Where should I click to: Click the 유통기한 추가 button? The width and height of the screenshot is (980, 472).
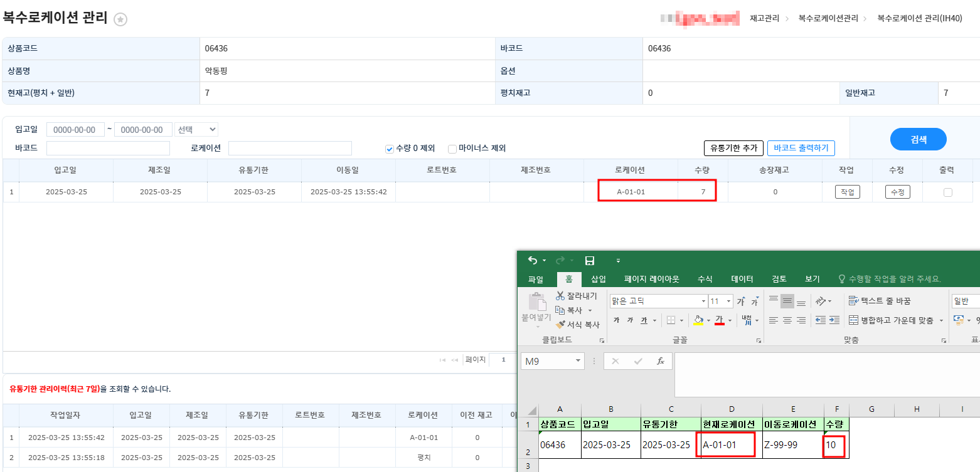click(733, 149)
